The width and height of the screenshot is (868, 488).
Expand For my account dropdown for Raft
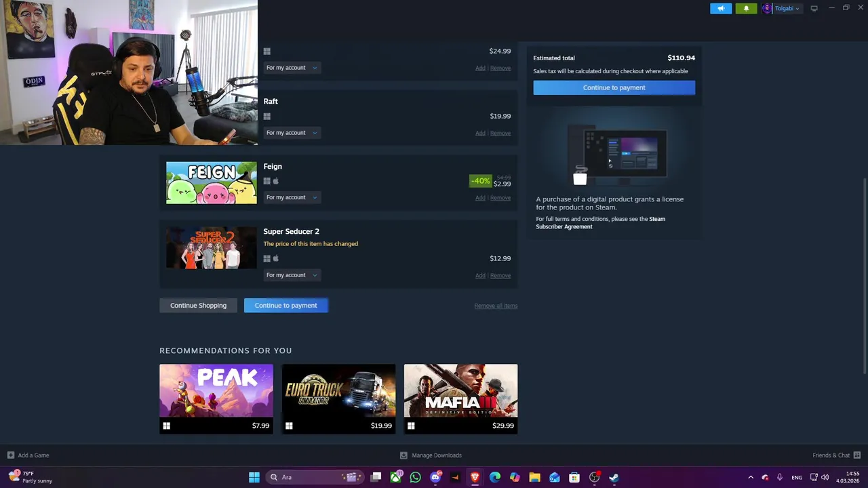coord(291,133)
